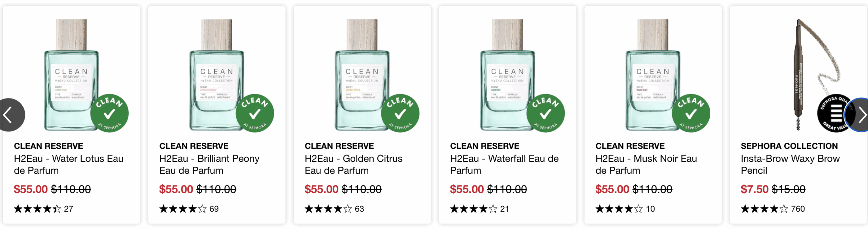Click Clean at Sephora badge on Musk Noir

pyautogui.click(x=691, y=113)
